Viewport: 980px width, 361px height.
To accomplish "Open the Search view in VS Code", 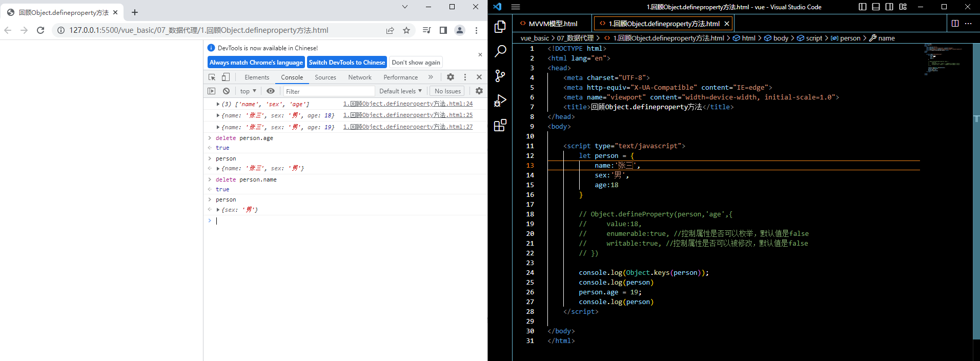I will coord(500,51).
